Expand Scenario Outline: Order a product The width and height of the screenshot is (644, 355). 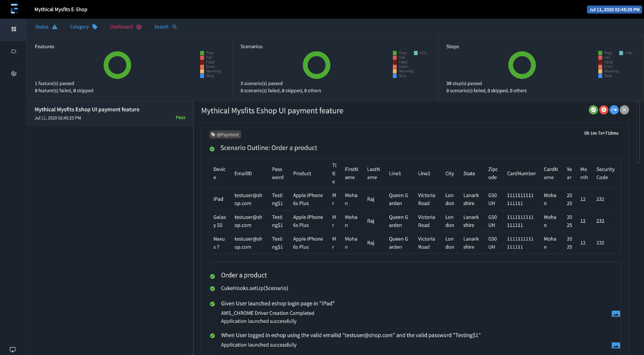(x=269, y=148)
